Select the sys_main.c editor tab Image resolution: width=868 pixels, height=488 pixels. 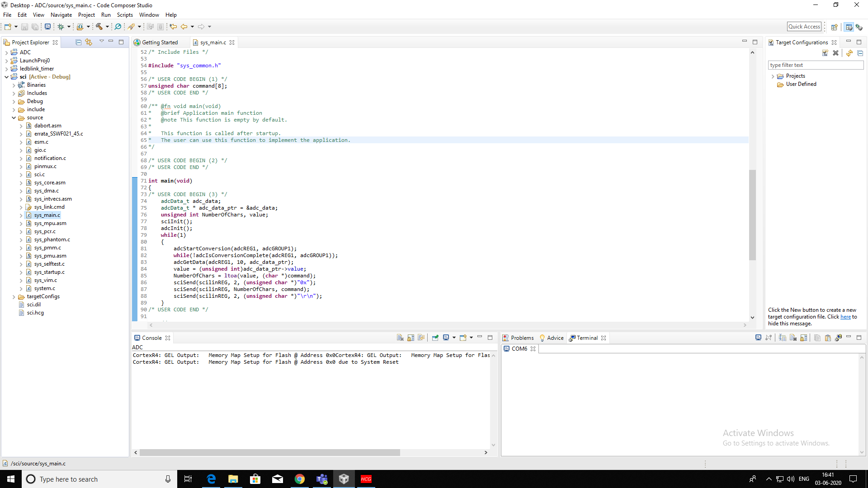213,42
